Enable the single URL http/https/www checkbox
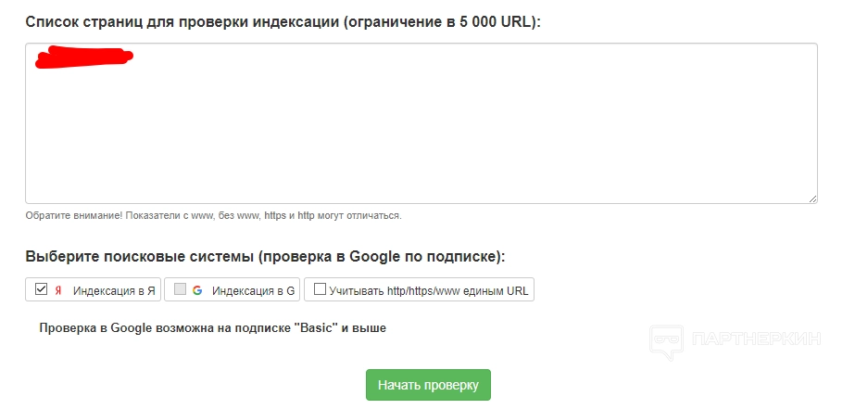 point(321,289)
